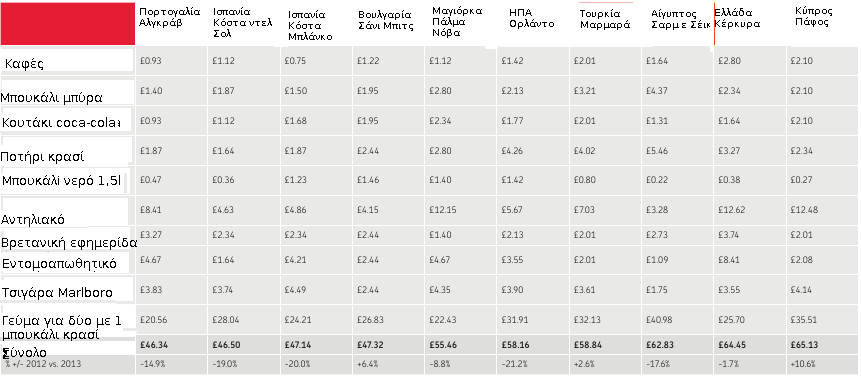Click the Βρετανική εφημερίδα row label
This screenshot has width=861, height=377.
pyautogui.click(x=69, y=243)
